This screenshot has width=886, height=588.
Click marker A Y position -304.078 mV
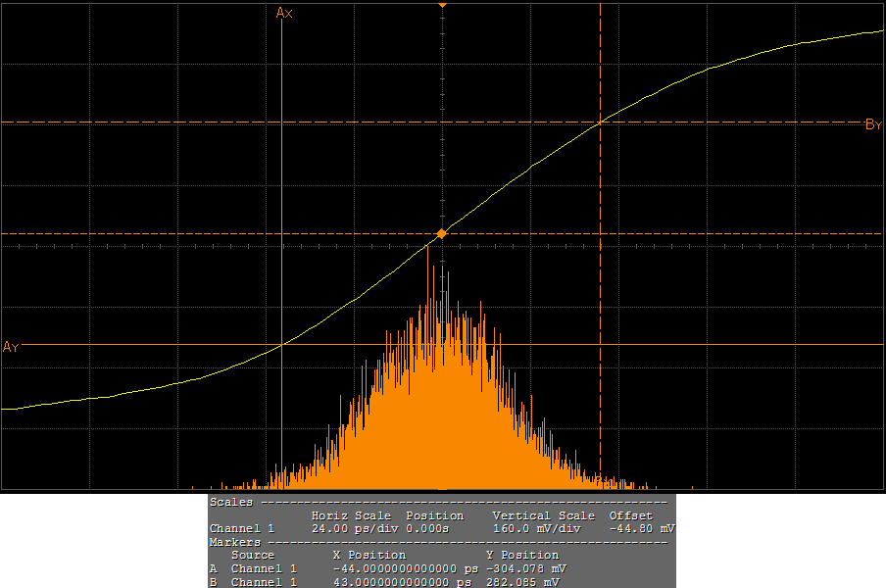525,568
